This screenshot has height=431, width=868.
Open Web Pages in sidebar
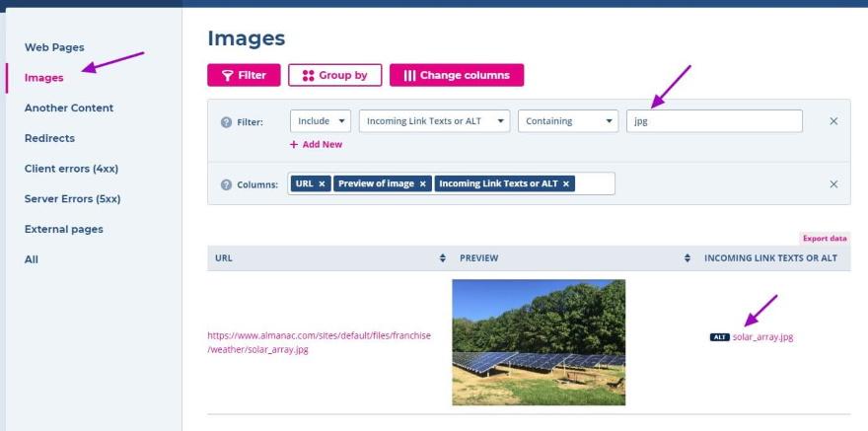[54, 47]
